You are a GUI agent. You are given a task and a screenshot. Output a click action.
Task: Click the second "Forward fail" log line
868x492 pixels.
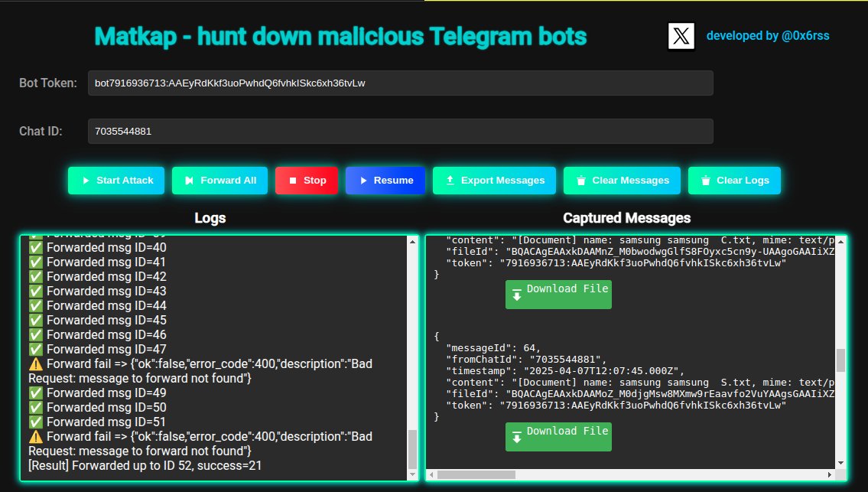pos(200,444)
